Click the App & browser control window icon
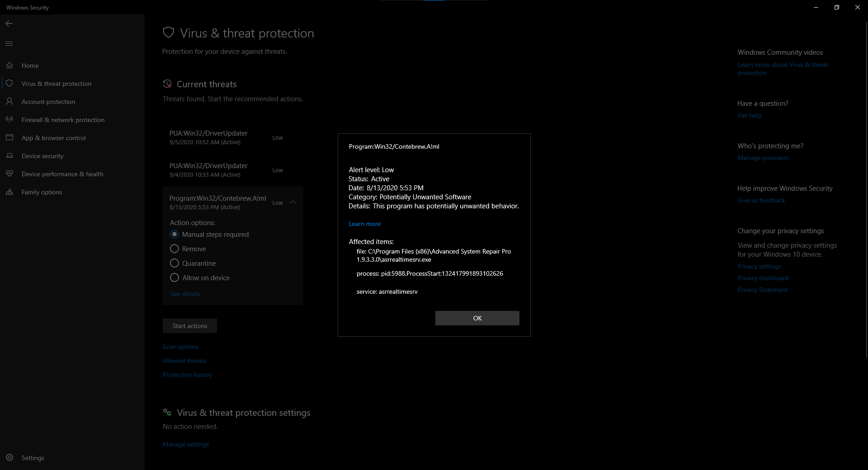This screenshot has height=470, width=868. [x=9, y=138]
